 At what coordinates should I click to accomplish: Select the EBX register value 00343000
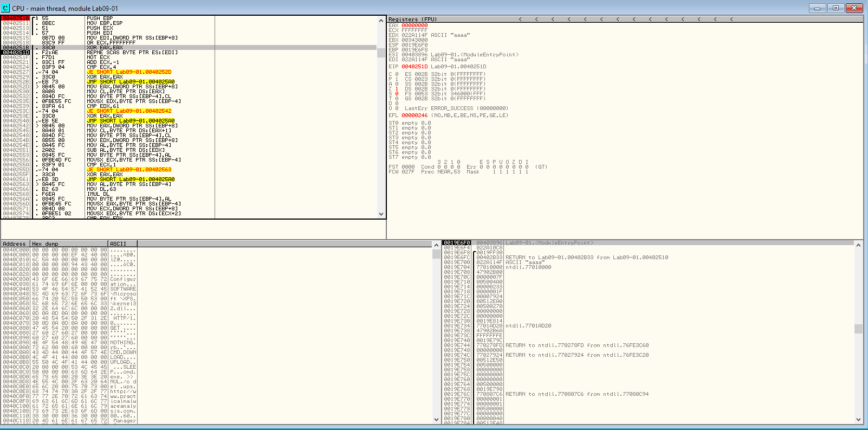pos(414,40)
